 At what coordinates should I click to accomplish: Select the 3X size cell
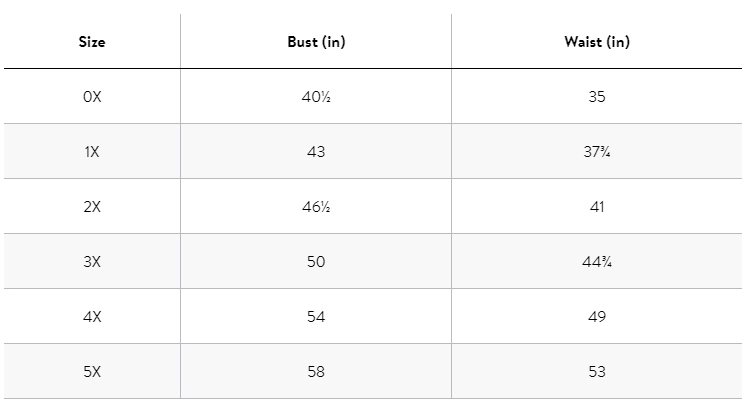click(x=92, y=262)
